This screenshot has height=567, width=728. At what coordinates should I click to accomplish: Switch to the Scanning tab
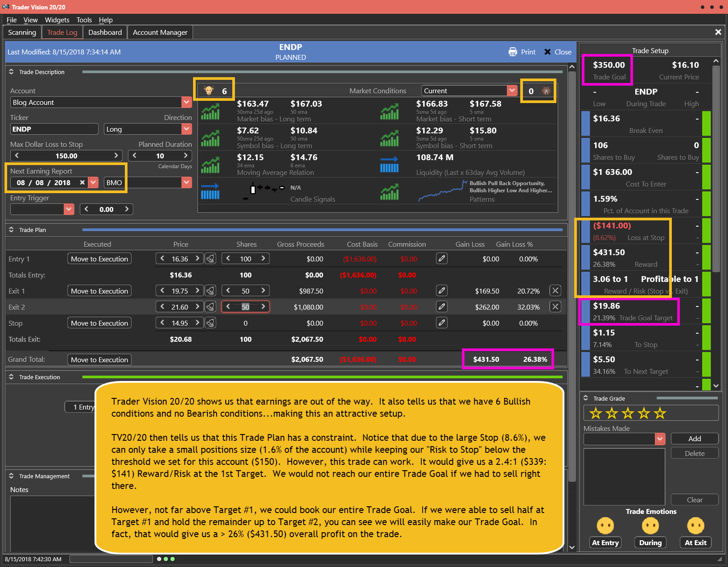[x=22, y=33]
